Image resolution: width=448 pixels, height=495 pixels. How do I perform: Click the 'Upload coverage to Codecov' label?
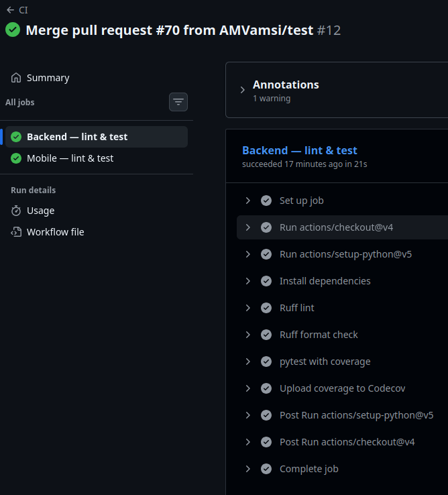(x=342, y=388)
